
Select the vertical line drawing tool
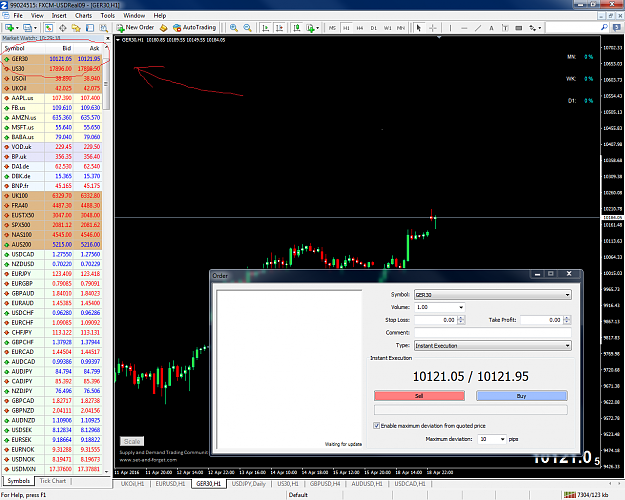(450, 28)
